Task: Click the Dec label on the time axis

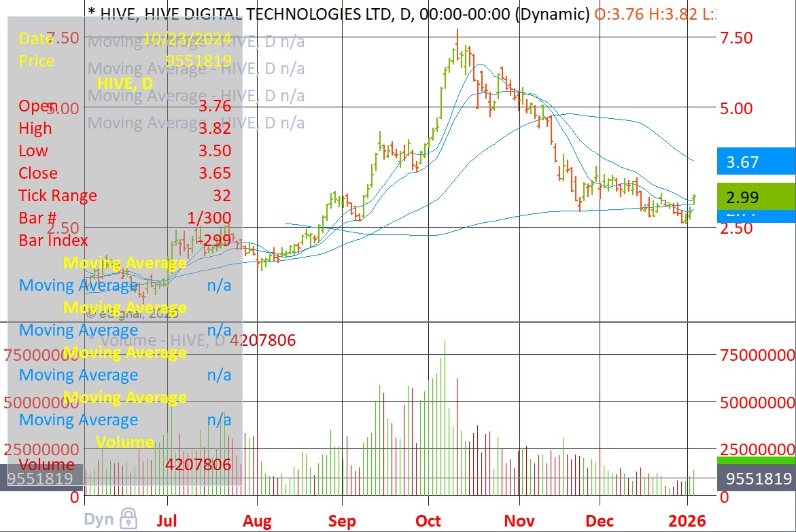Action: pos(600,521)
